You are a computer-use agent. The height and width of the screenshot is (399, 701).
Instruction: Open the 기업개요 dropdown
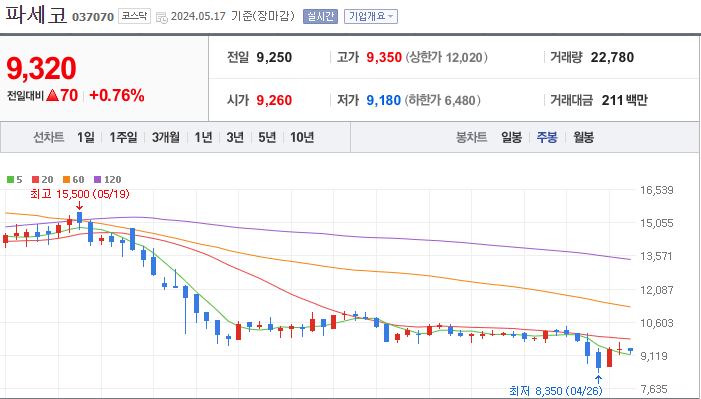point(371,17)
